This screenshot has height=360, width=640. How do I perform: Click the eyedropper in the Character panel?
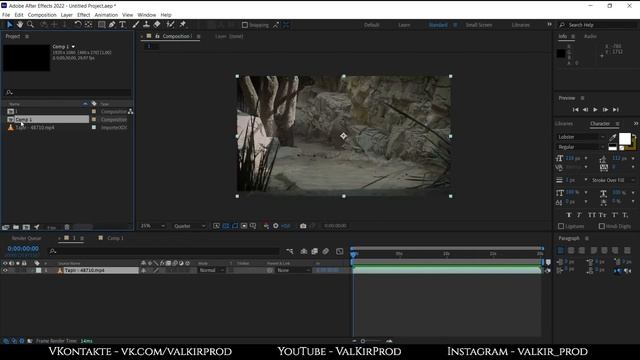[x=612, y=138]
